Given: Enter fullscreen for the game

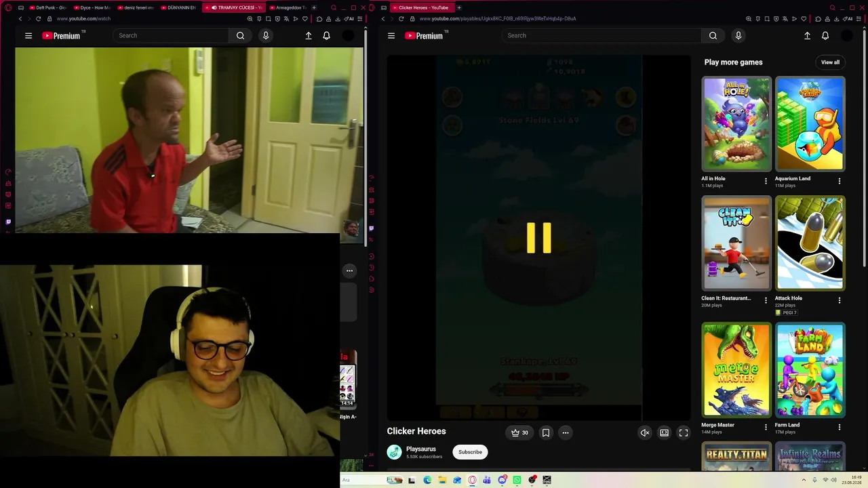Looking at the screenshot, I should tap(684, 432).
